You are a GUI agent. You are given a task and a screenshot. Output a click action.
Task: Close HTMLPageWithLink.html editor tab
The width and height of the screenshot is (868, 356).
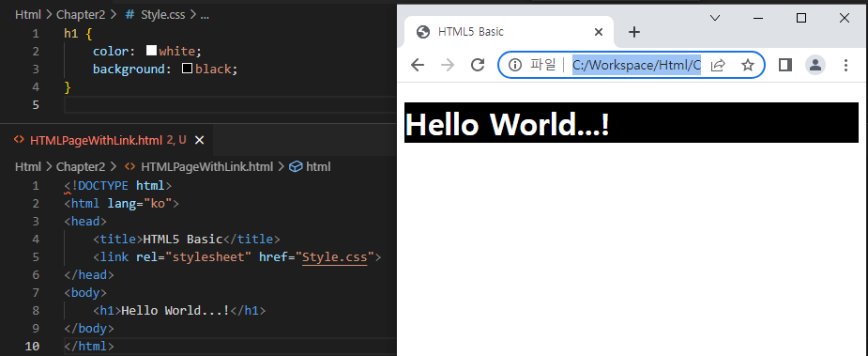(200, 140)
